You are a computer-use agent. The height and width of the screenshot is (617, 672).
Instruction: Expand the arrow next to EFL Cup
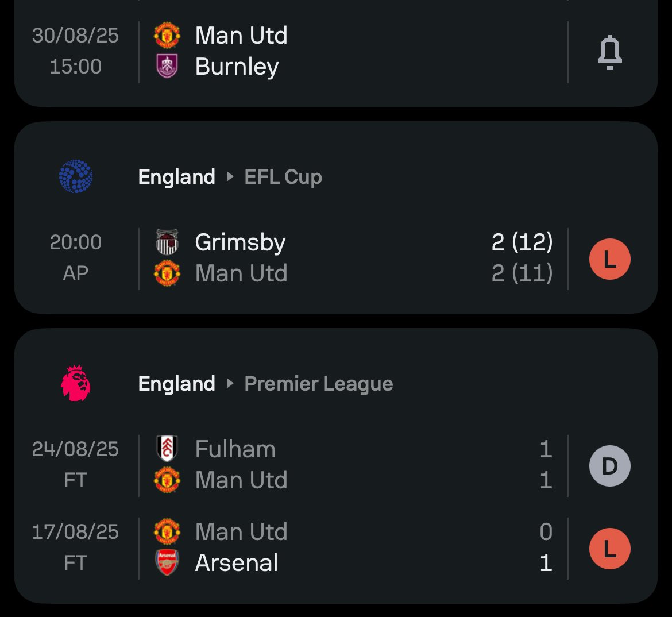(230, 176)
